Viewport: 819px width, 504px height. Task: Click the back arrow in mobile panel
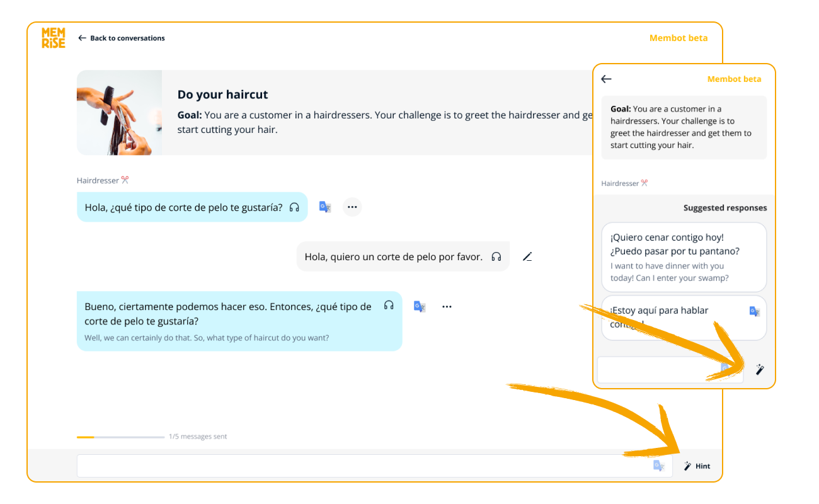tap(606, 79)
